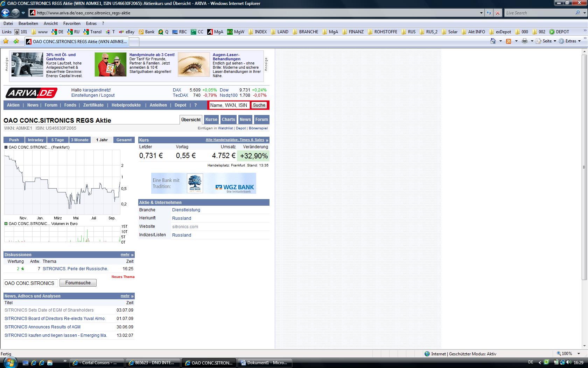Click the Dienstleistung branch link
The width and height of the screenshot is (588, 368).
186,210
